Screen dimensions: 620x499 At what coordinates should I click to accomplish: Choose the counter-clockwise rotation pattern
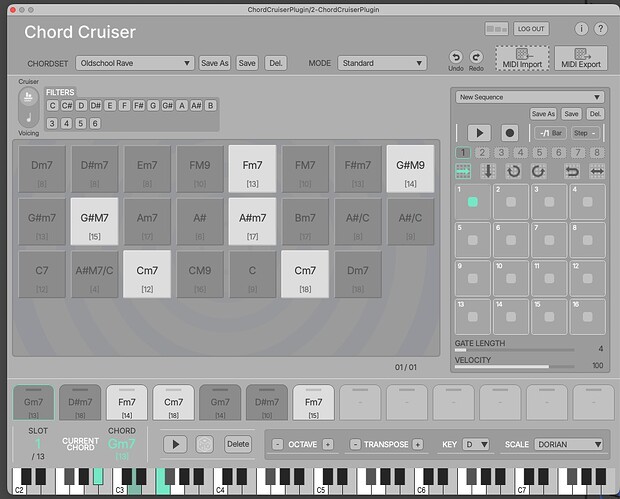click(513, 171)
